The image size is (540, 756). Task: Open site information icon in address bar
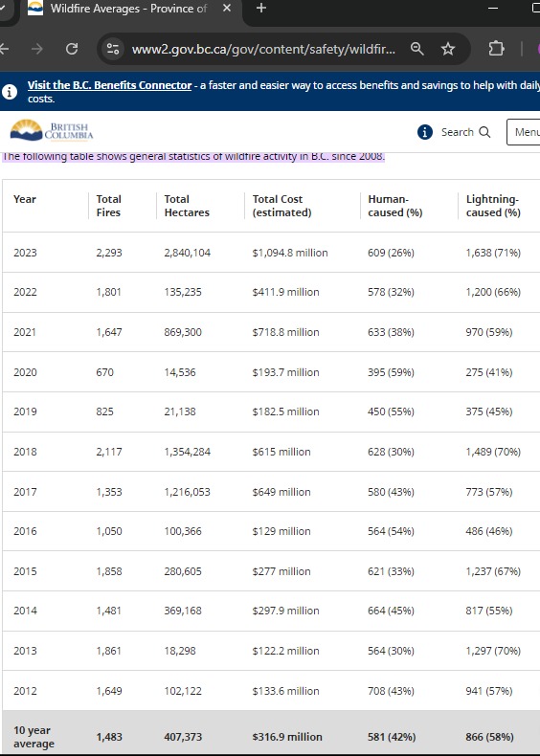[x=113, y=49]
